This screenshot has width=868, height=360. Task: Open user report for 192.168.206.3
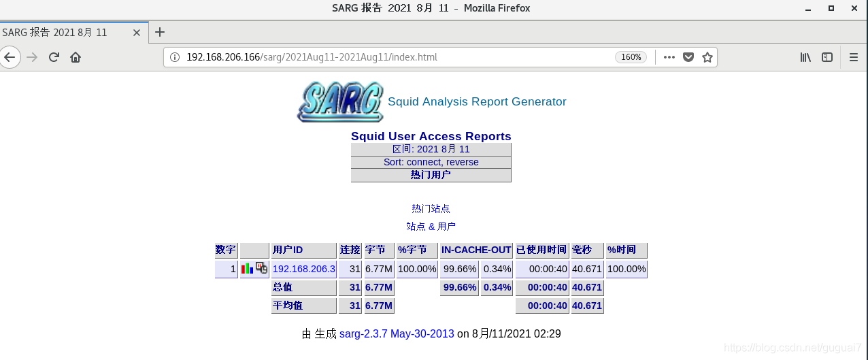point(304,269)
